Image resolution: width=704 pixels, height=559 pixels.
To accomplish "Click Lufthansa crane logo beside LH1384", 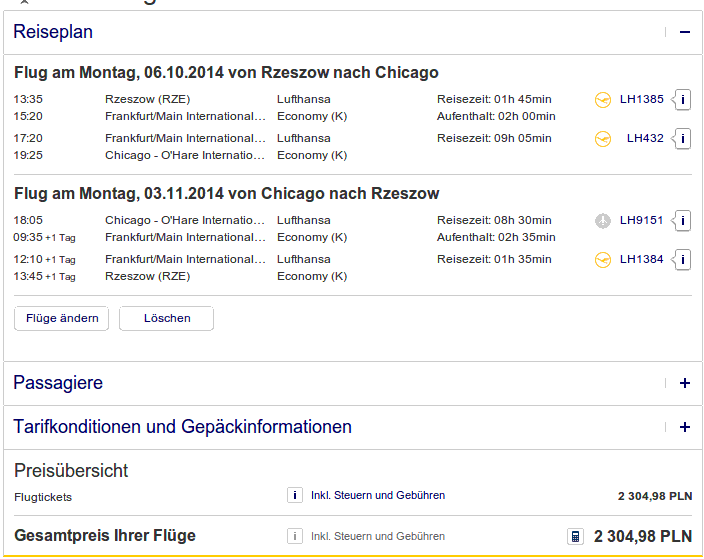I will point(603,260).
